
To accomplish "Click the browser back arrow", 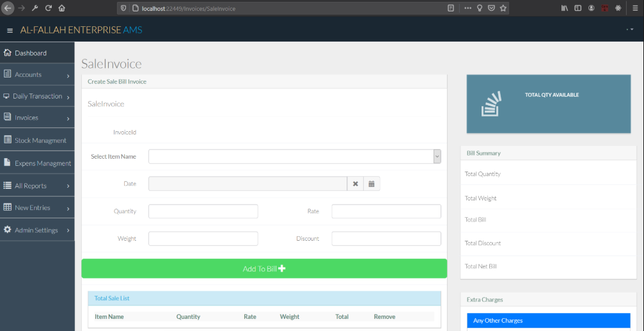I will coord(8,8).
